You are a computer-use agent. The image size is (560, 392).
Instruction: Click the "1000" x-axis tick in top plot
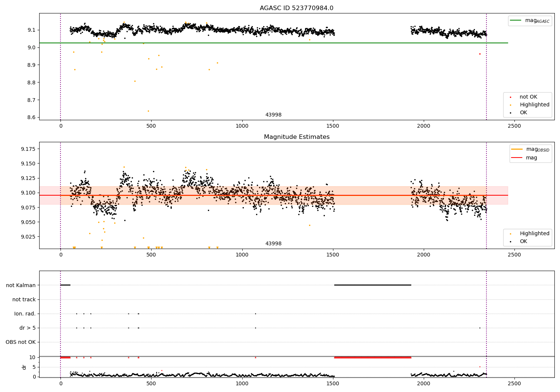coord(242,126)
